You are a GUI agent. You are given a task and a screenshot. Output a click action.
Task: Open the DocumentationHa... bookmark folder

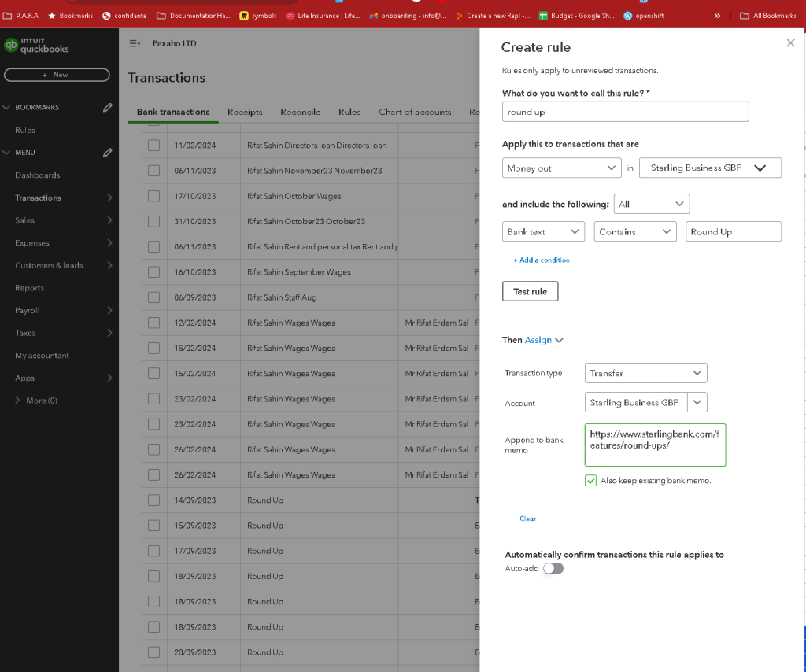click(x=194, y=16)
